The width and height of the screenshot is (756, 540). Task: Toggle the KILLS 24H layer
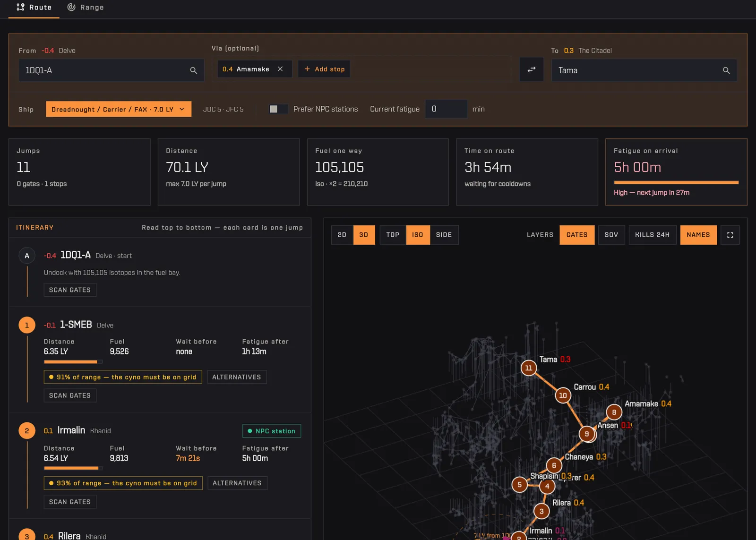coord(653,235)
